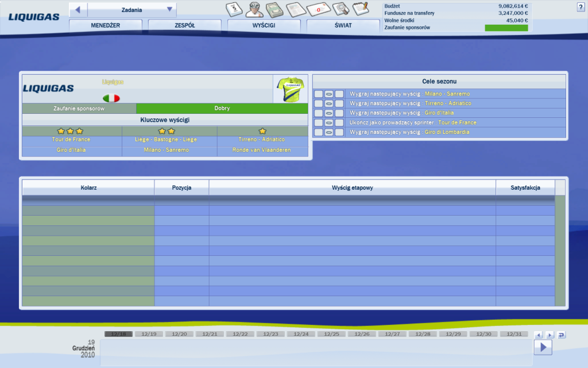Click the question mark help icon
Screen dimensions: 588x368
click(x=581, y=7)
